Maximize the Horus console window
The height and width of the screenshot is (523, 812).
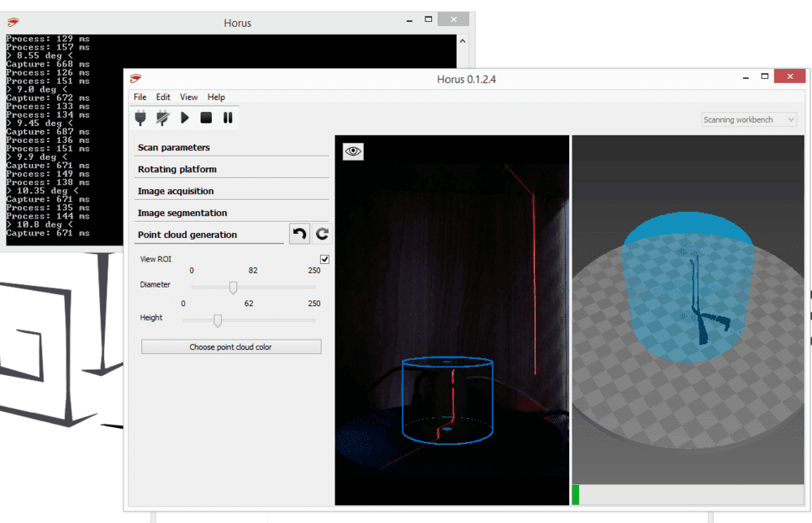click(428, 19)
